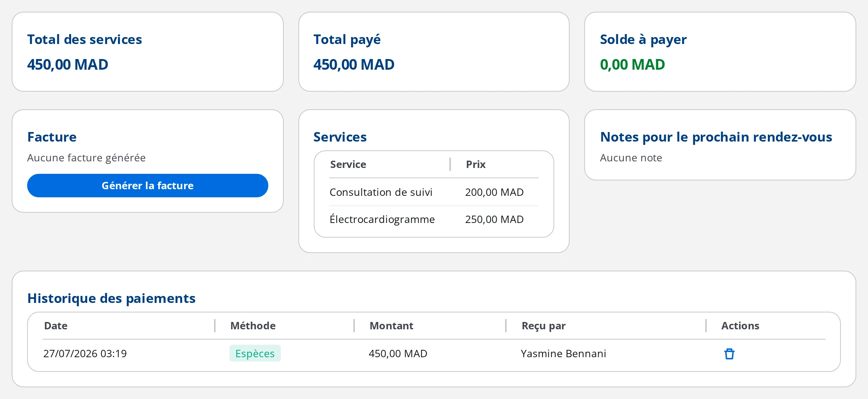The height and width of the screenshot is (399, 868).
Task: Click the Générer la facture button
Action: pos(147,186)
